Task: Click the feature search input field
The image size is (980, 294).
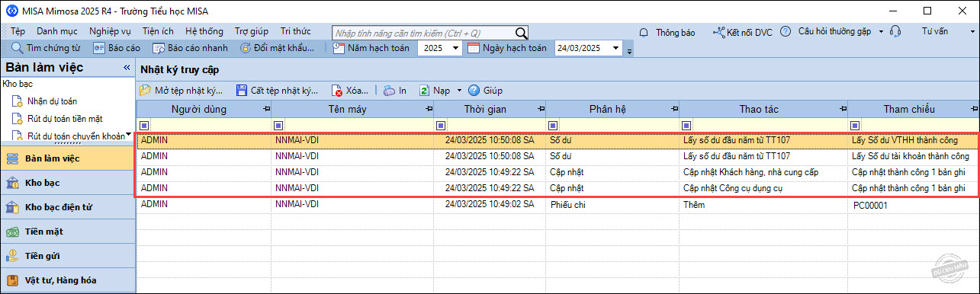Action: point(423,33)
